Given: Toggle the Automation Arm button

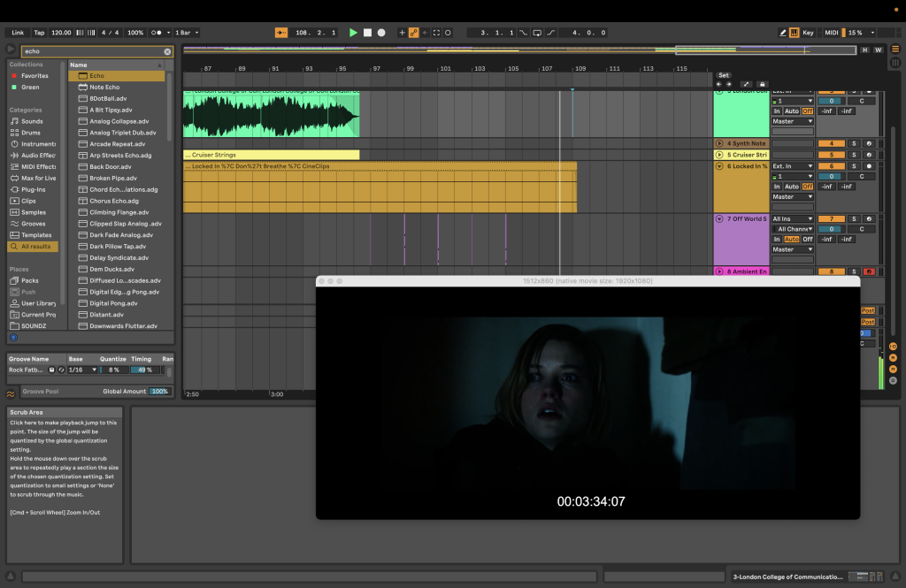Looking at the screenshot, I should click(x=414, y=33).
